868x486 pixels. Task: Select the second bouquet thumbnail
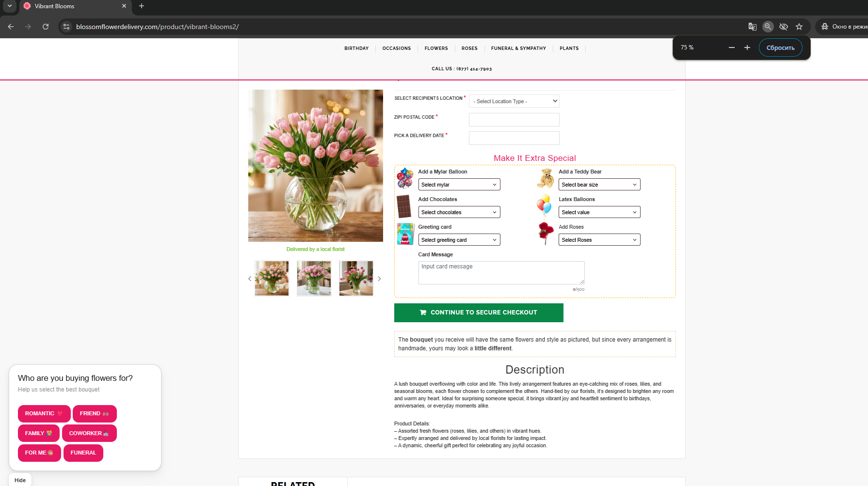coord(314,278)
